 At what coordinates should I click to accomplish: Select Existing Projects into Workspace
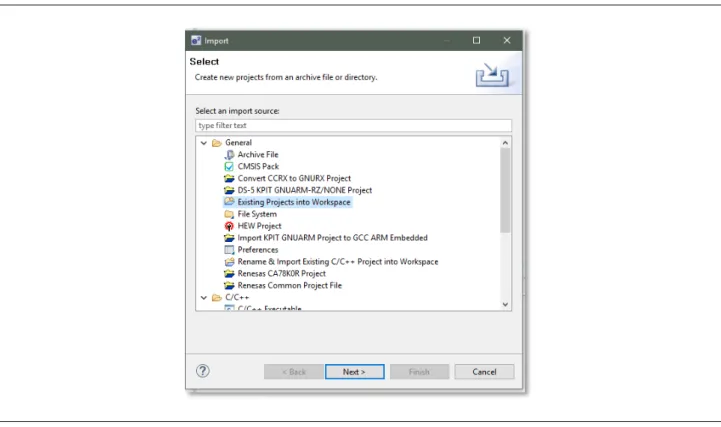294,202
